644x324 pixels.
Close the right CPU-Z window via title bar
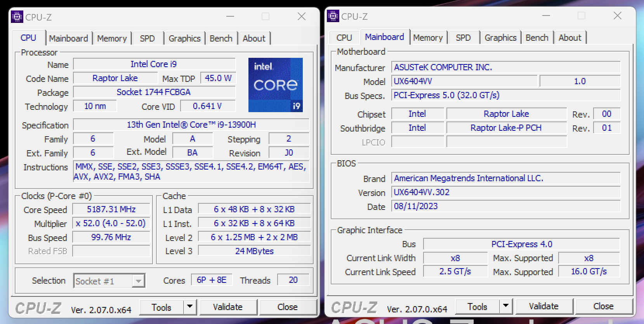(x=618, y=16)
